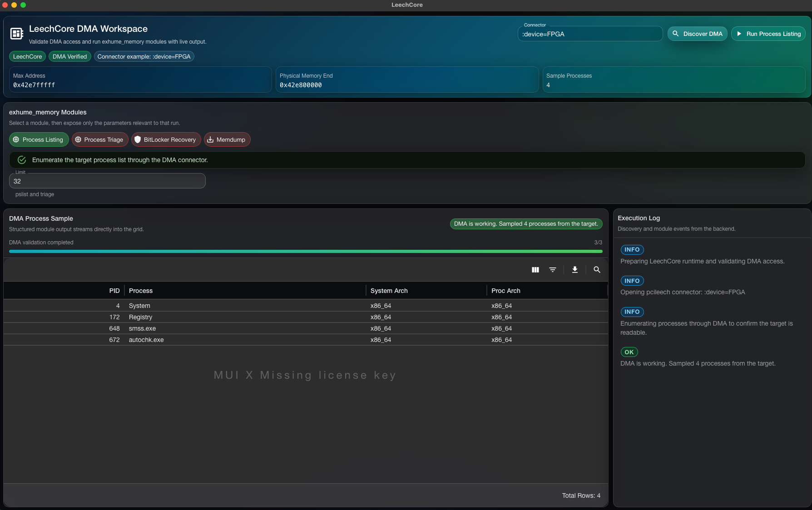Select the BitLocker Recovery module chip

[x=166, y=140]
